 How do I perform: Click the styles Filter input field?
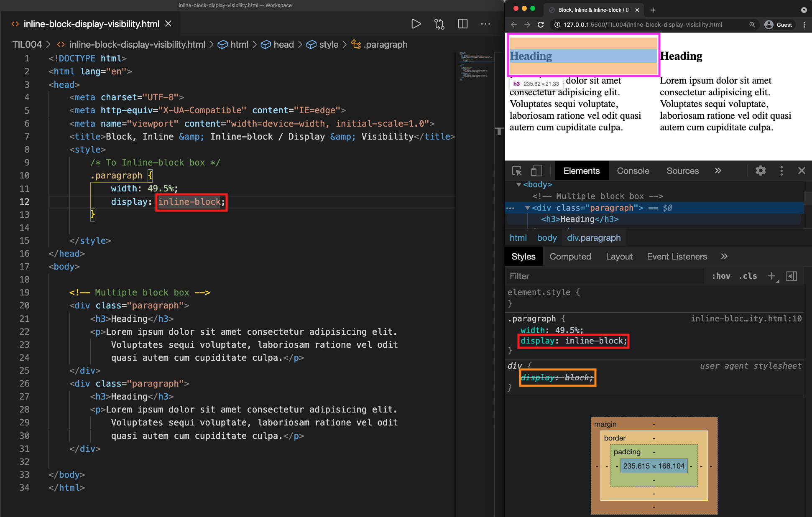[x=605, y=276]
